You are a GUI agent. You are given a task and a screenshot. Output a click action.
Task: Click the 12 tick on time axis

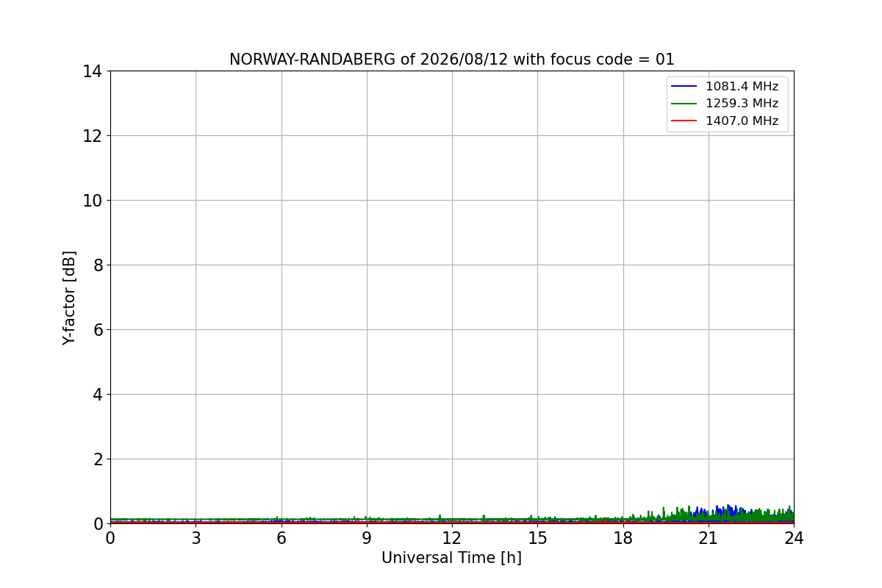click(452, 538)
